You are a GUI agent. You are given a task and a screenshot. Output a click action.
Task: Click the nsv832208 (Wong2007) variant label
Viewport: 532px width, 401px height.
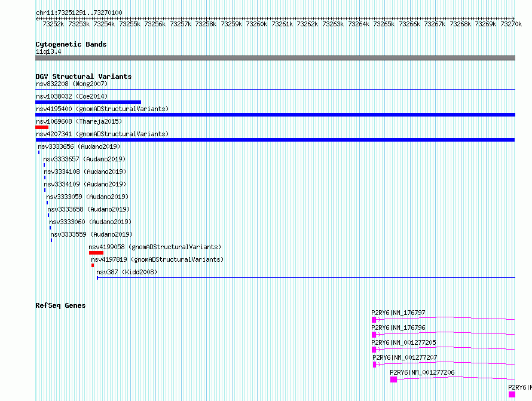[72, 84]
